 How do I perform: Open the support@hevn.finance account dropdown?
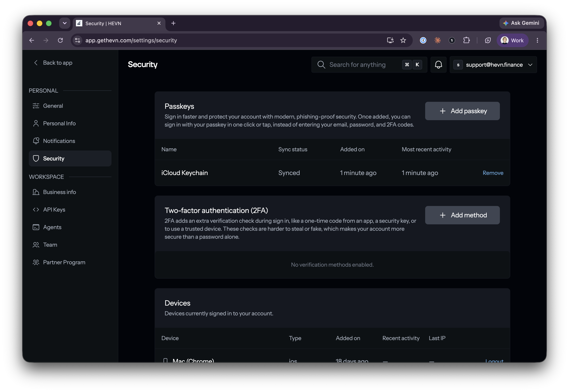[493, 65]
